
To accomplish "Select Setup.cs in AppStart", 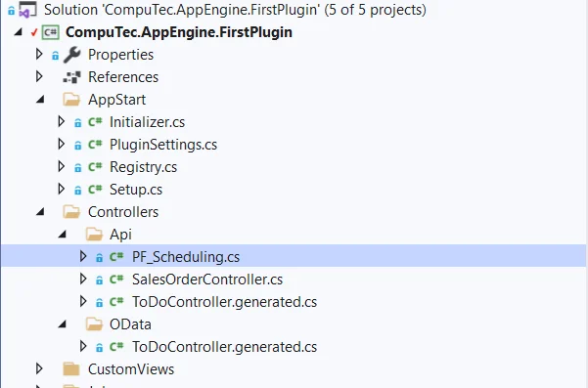I will 136,190.
